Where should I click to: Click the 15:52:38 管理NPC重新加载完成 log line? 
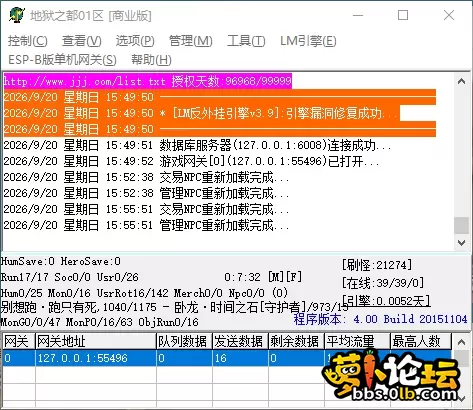pyautogui.click(x=146, y=193)
